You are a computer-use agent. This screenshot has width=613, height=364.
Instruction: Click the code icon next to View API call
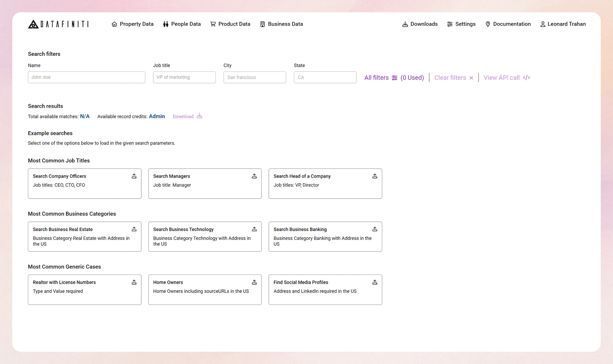point(526,78)
